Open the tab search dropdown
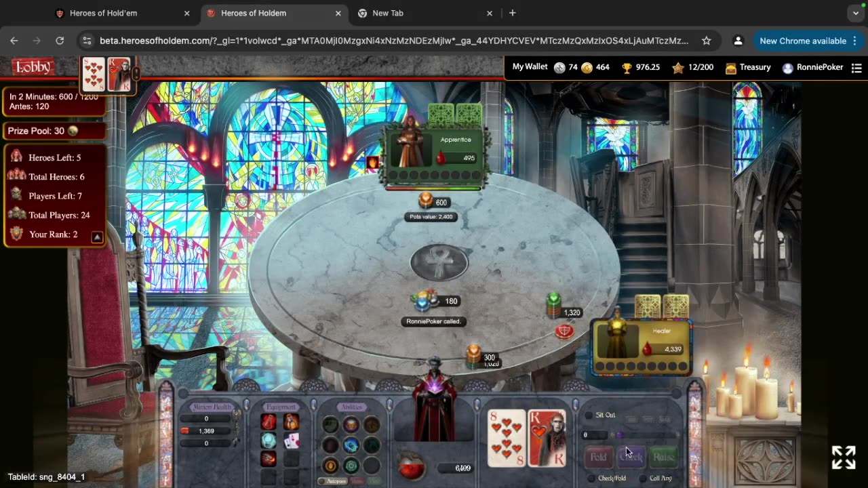Image resolution: width=868 pixels, height=488 pixels. click(x=856, y=13)
